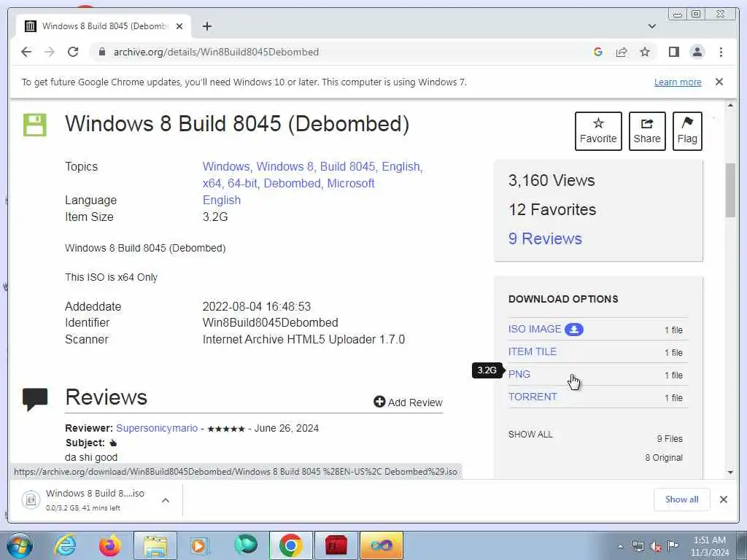Click the forward navigation arrow
The width and height of the screenshot is (747, 560).
[50, 52]
